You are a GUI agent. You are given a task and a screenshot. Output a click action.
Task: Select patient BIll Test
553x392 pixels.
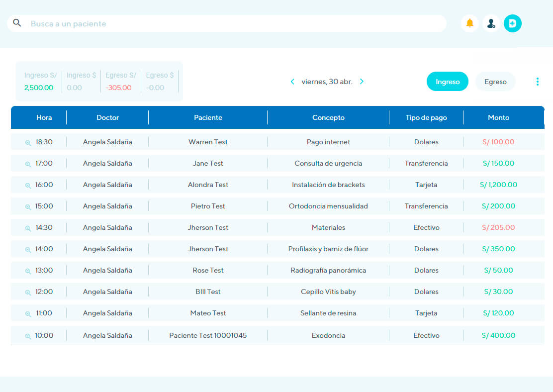tap(208, 292)
